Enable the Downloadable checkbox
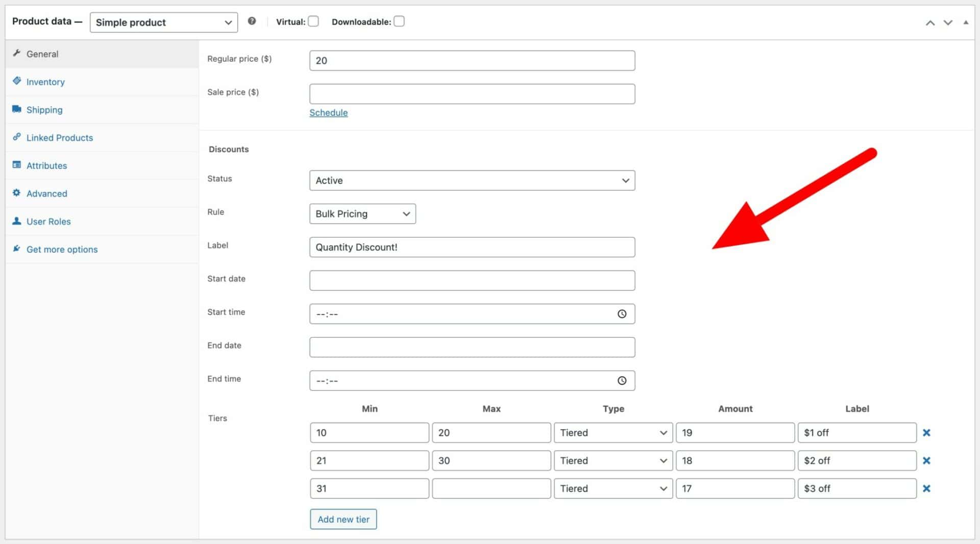Screen dimensions: 980x544 coord(399,21)
